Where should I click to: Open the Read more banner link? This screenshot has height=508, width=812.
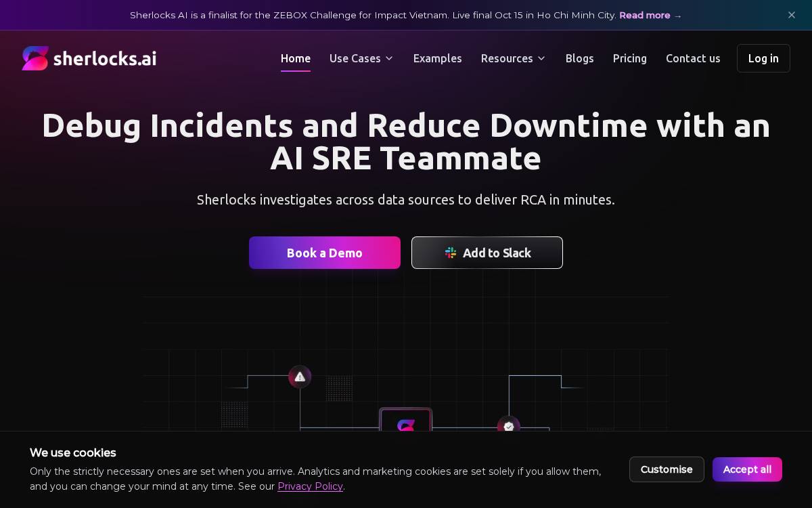(x=650, y=15)
